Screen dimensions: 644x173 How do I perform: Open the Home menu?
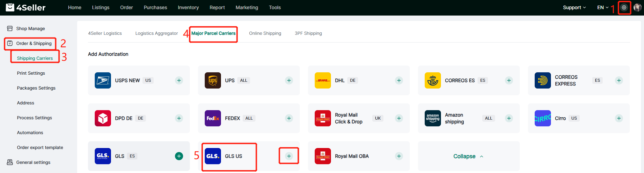pos(74,7)
